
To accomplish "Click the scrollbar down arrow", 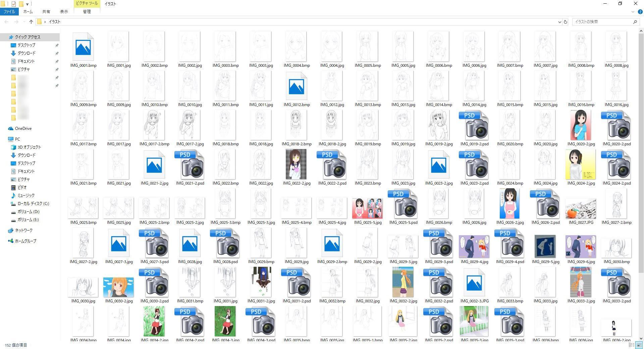I will 641,338.
